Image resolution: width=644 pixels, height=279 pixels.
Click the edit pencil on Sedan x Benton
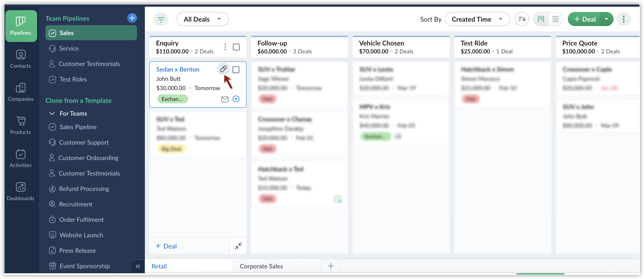223,69
